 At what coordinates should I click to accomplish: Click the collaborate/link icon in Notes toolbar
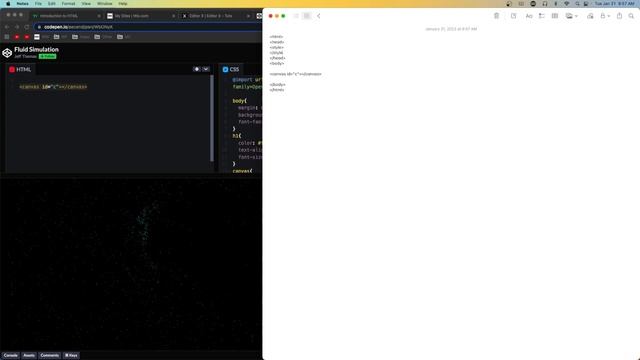tap(590, 16)
